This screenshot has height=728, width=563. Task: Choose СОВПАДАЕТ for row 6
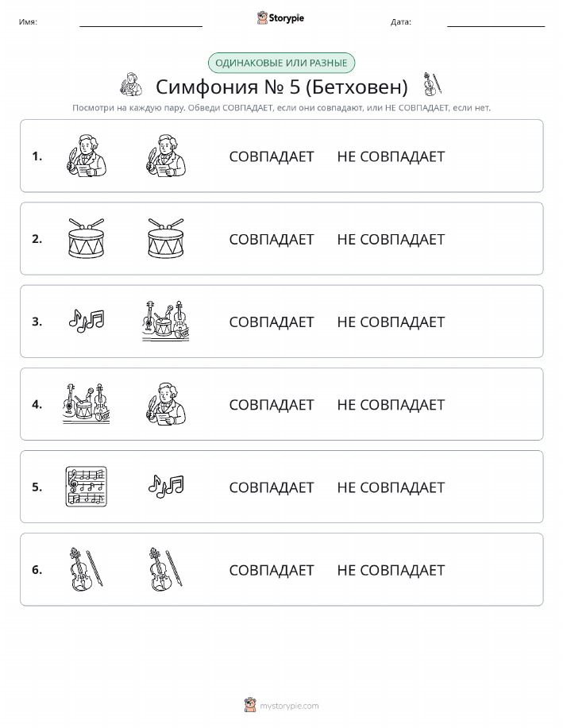(272, 570)
